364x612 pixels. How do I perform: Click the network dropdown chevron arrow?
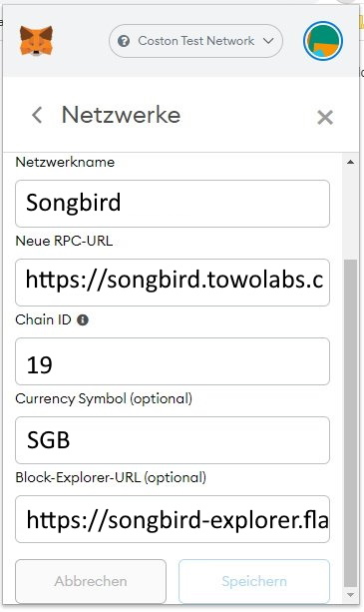pos(268,41)
